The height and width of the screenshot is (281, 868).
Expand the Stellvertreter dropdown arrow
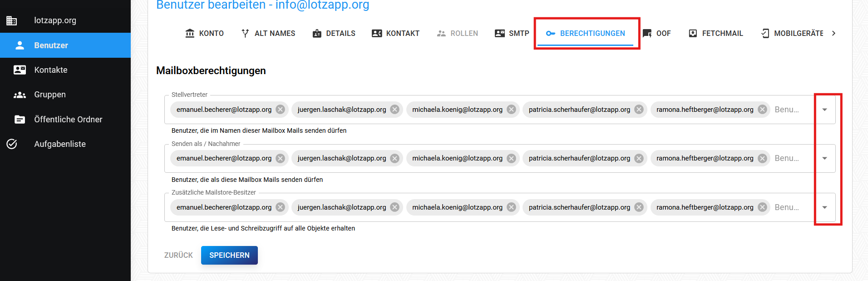click(824, 110)
